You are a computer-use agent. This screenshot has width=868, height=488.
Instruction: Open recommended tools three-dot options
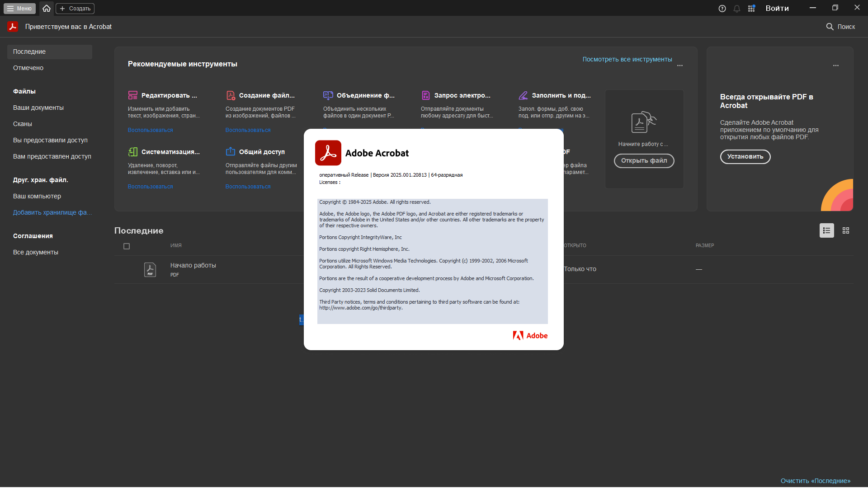coord(680,66)
